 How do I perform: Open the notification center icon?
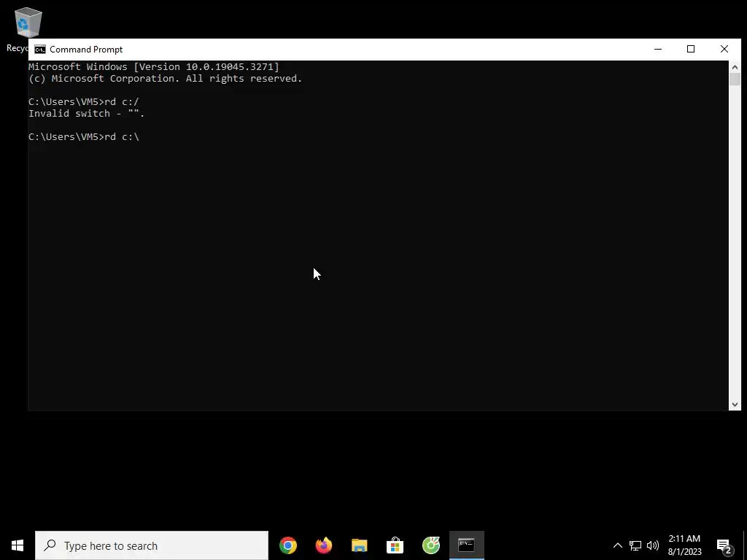[x=724, y=545]
